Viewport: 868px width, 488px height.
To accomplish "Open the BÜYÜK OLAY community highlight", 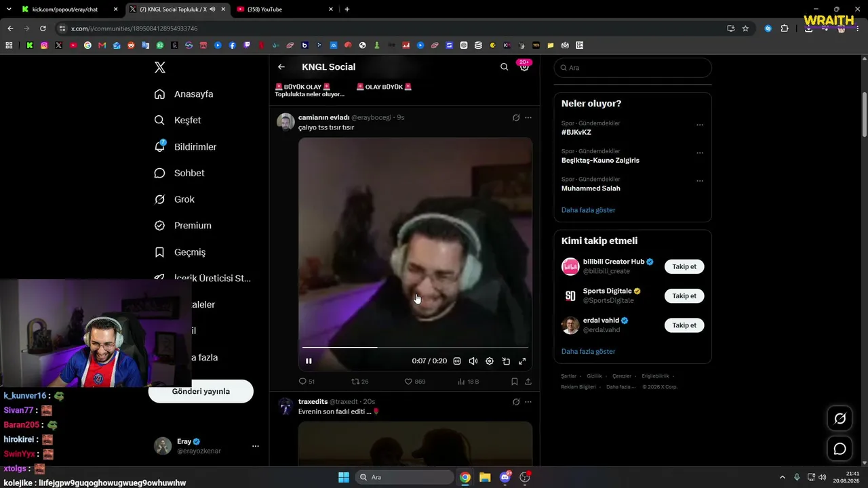I will pyautogui.click(x=309, y=90).
